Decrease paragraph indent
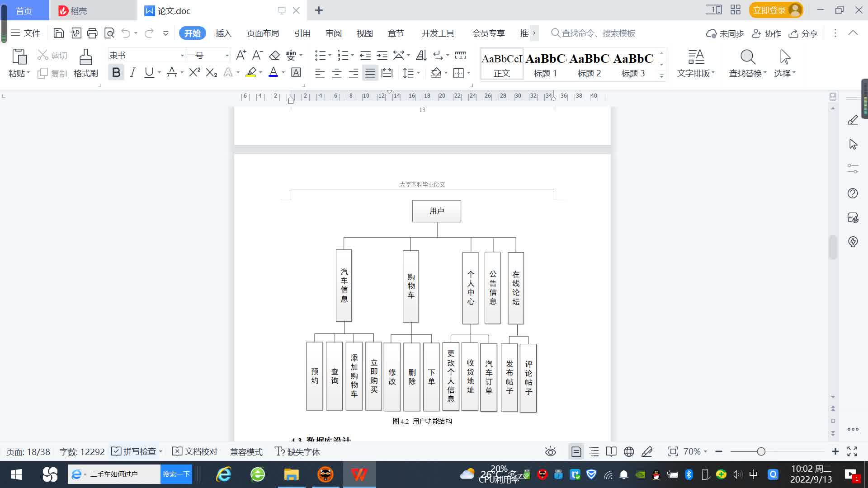This screenshot has width=868, height=488. pyautogui.click(x=365, y=55)
